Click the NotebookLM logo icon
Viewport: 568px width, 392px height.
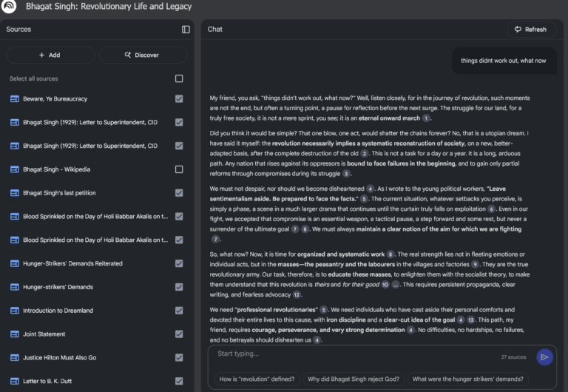pos(9,7)
